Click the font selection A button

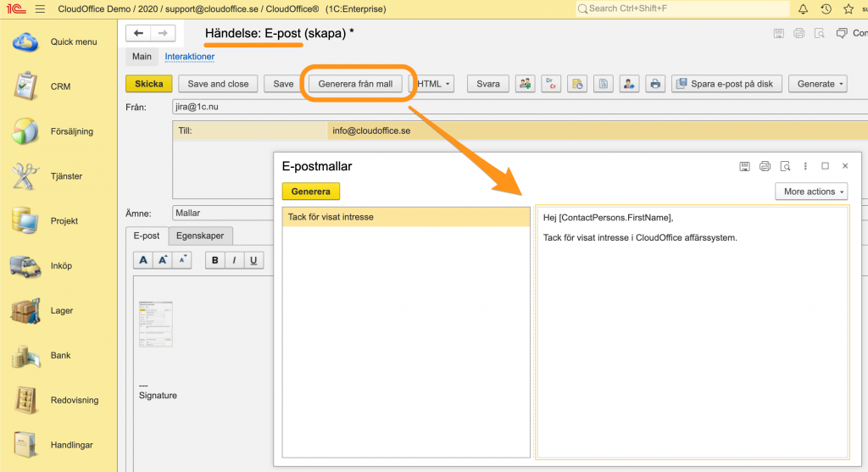[x=143, y=260]
